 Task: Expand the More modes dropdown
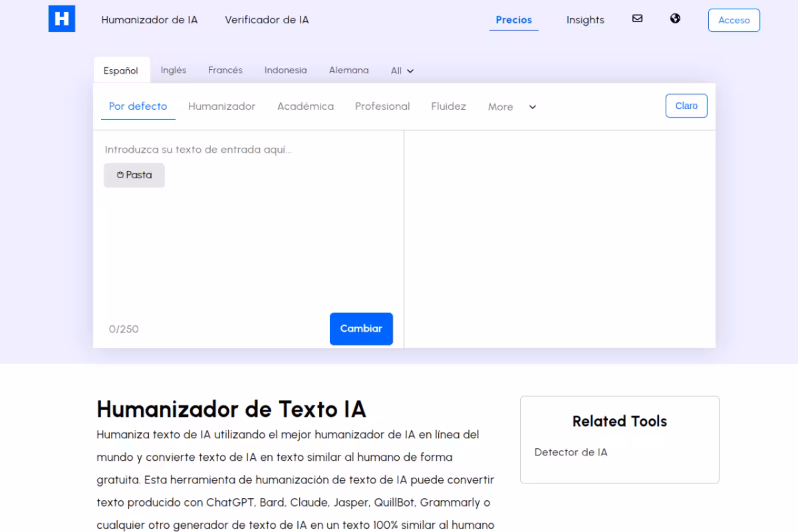click(x=512, y=107)
